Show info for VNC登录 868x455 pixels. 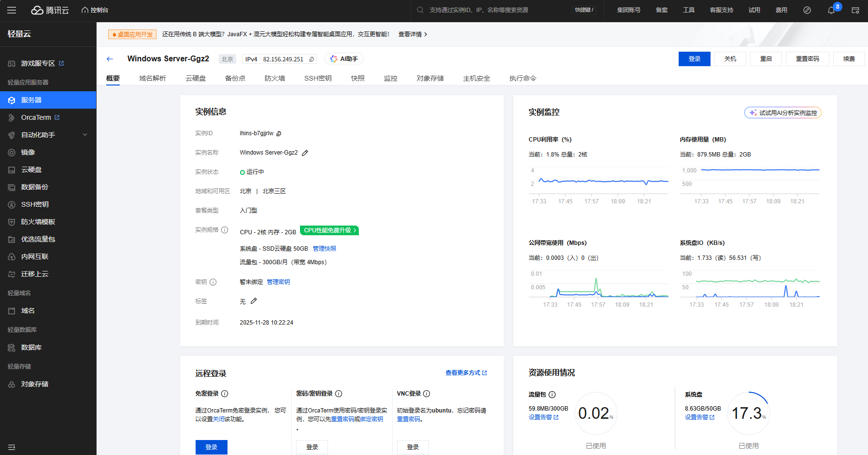[427, 394]
